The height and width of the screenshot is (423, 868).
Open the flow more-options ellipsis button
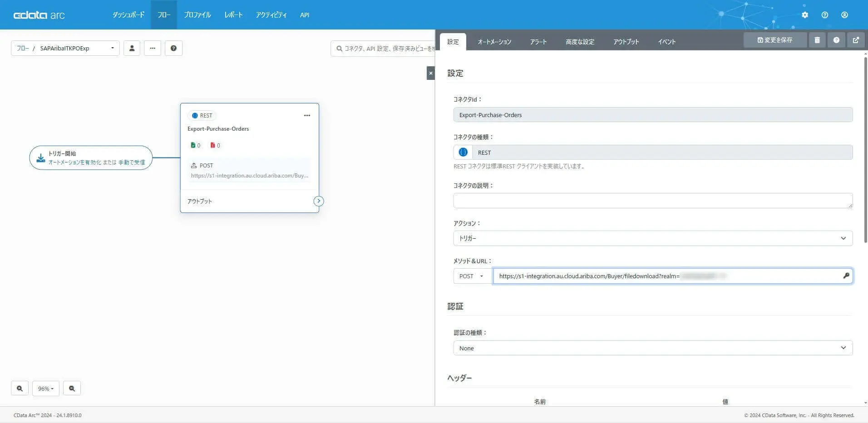(153, 48)
